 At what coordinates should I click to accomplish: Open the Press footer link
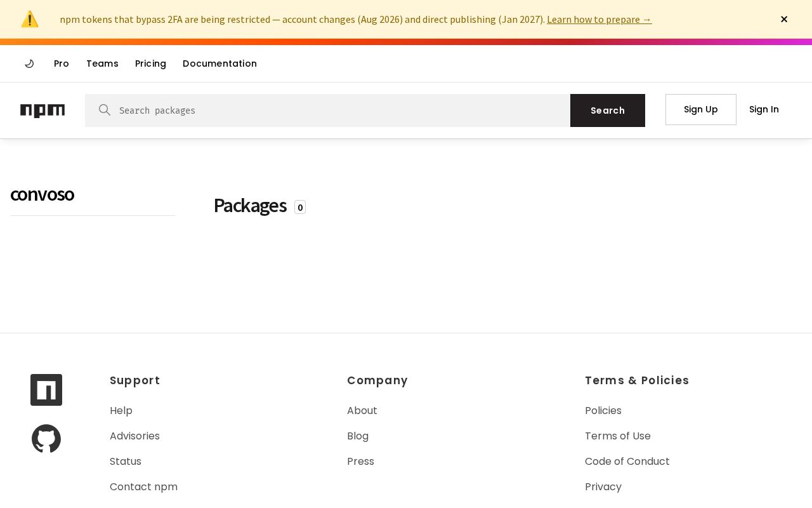(360, 462)
